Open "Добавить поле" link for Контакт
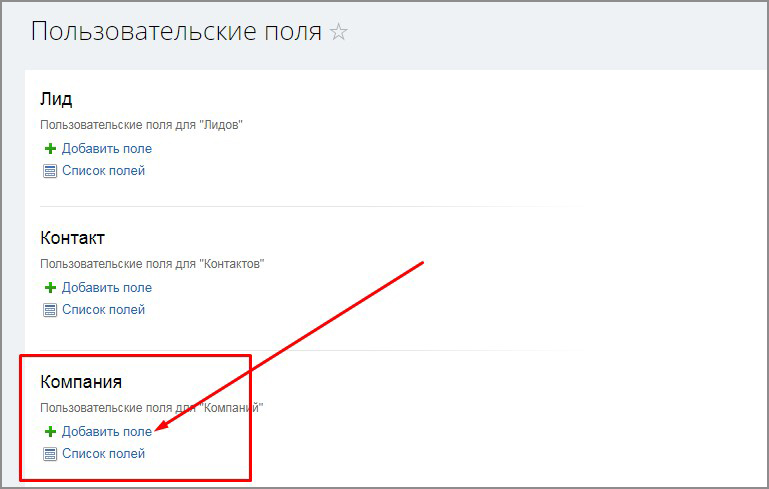This screenshot has width=769, height=489. (x=106, y=288)
